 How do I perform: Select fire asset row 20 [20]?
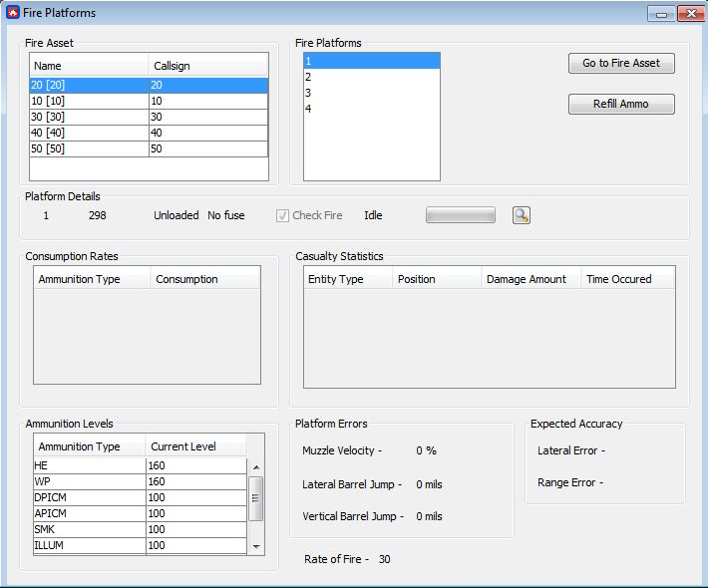coord(149,86)
